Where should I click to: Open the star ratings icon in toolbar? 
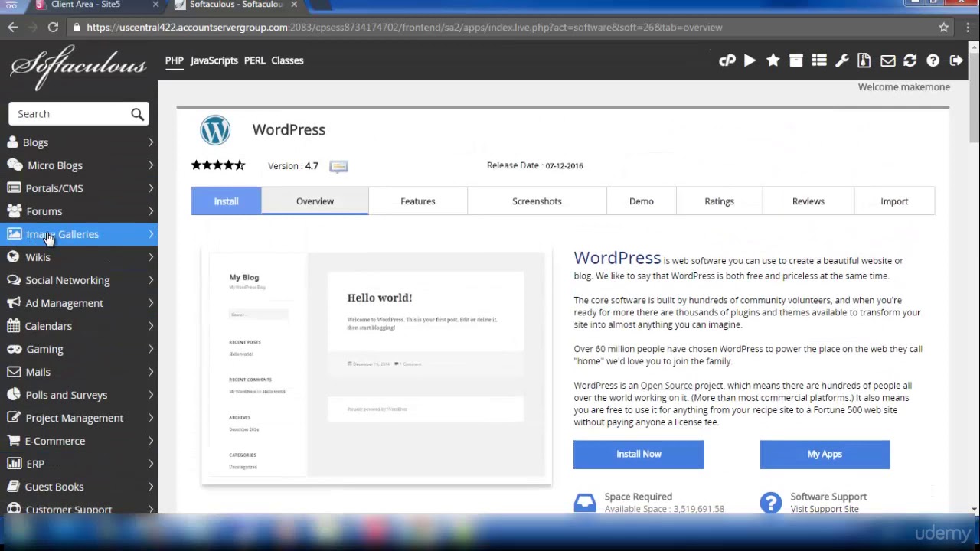(773, 60)
